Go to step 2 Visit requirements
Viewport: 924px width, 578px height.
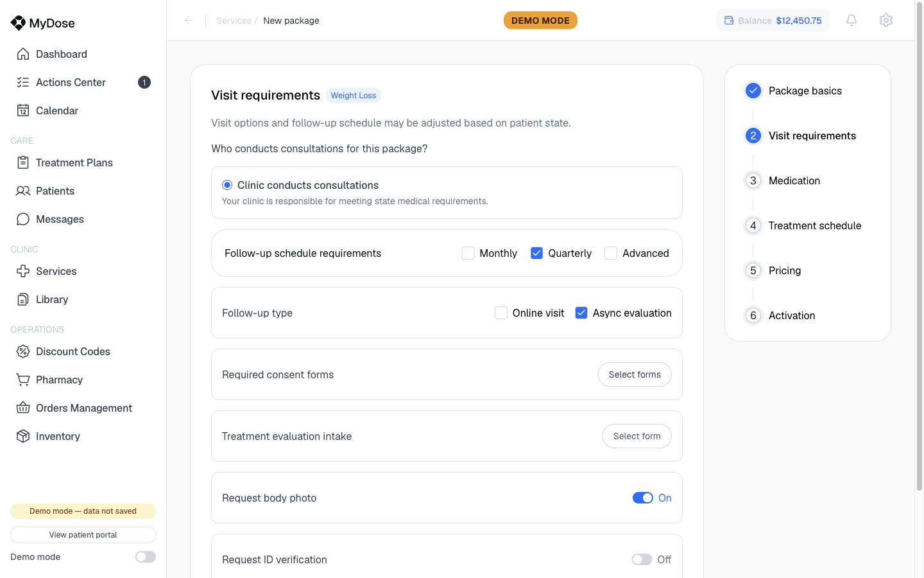812,136
